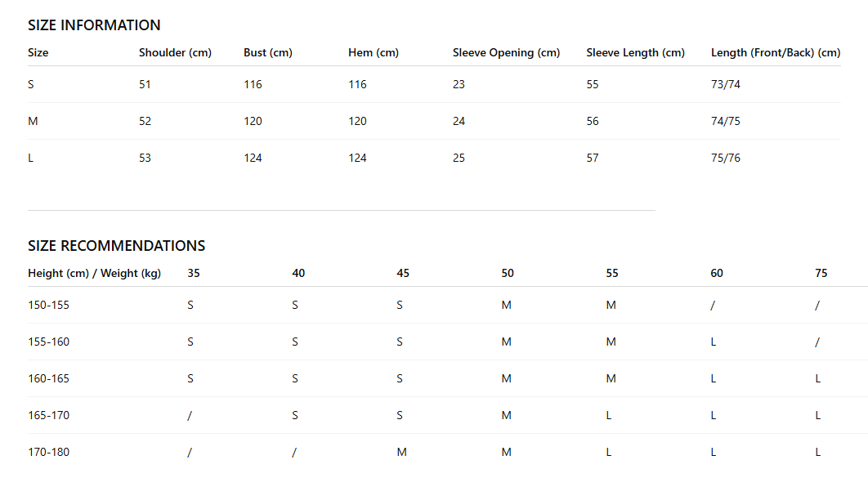Click the SIZE INFORMATION heading
Image resolution: width=868 pixels, height=478 pixels.
[x=94, y=25]
